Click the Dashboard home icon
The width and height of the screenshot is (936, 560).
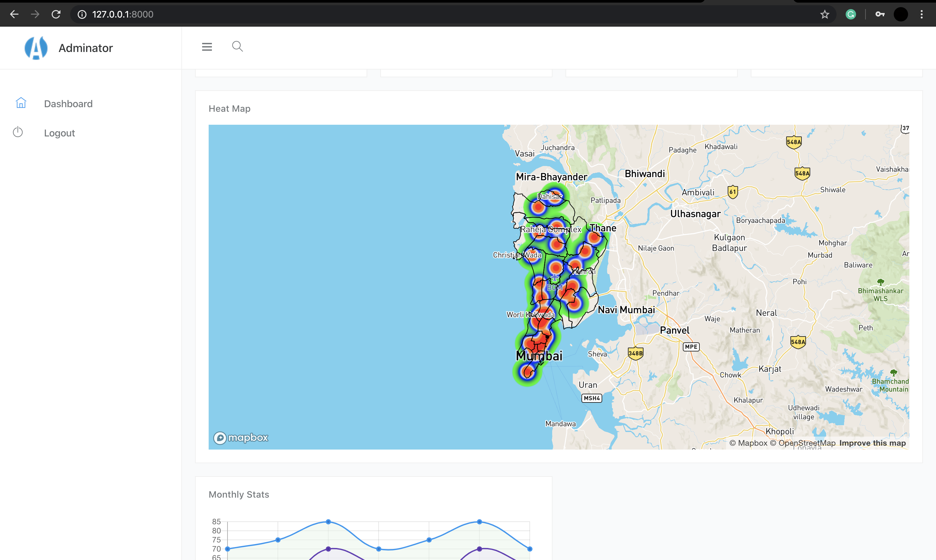[21, 103]
